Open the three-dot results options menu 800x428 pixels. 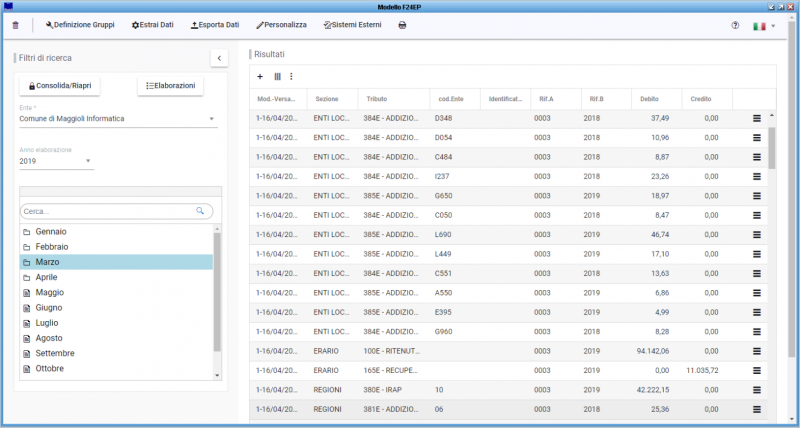[x=291, y=76]
